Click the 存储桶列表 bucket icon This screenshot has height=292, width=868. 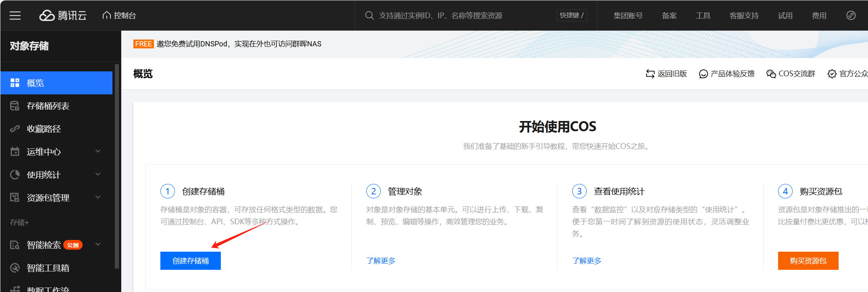[15, 106]
